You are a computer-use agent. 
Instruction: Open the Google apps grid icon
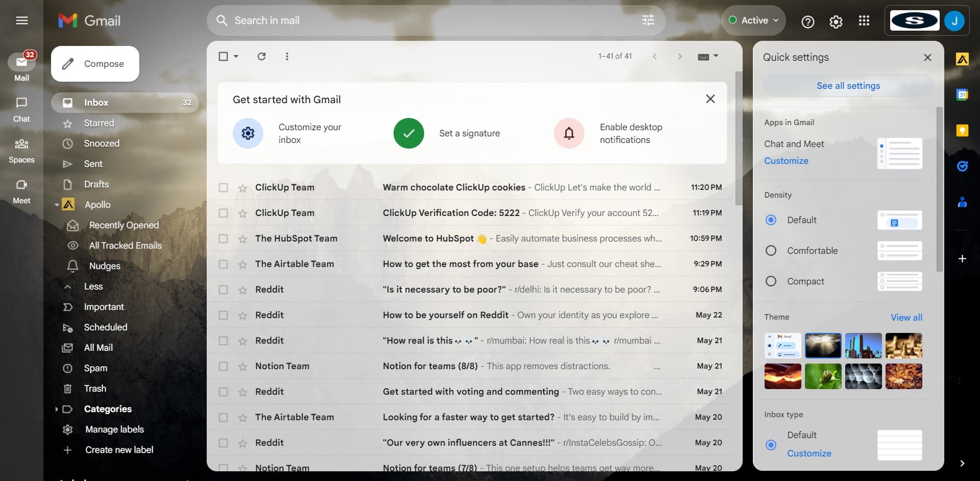coord(864,21)
